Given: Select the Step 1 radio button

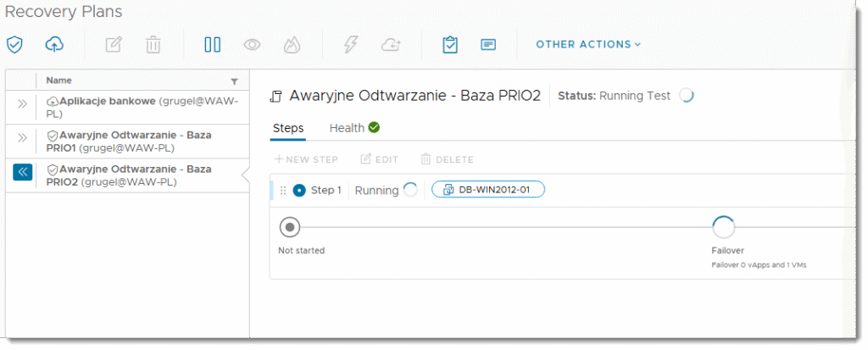Looking at the screenshot, I should tap(299, 191).
